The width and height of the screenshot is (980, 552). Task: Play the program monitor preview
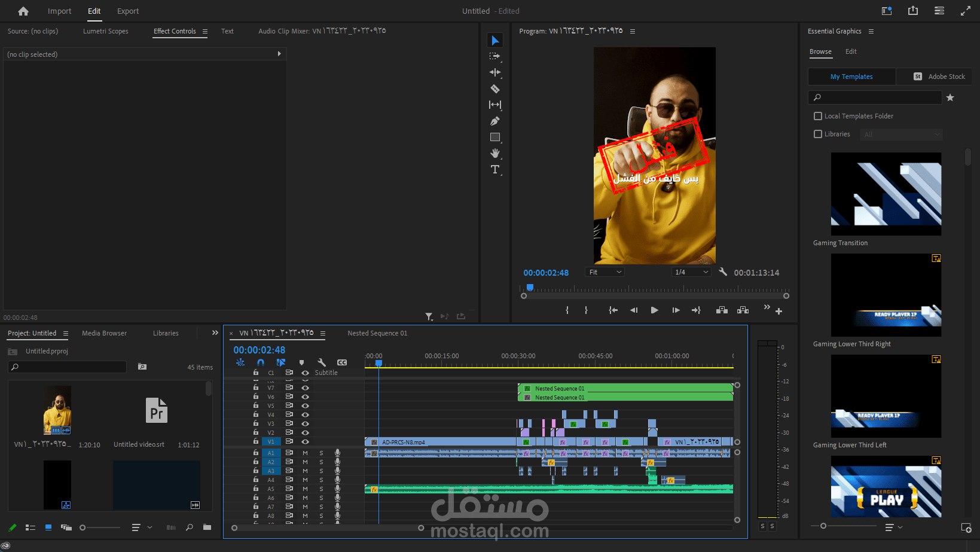coord(654,310)
